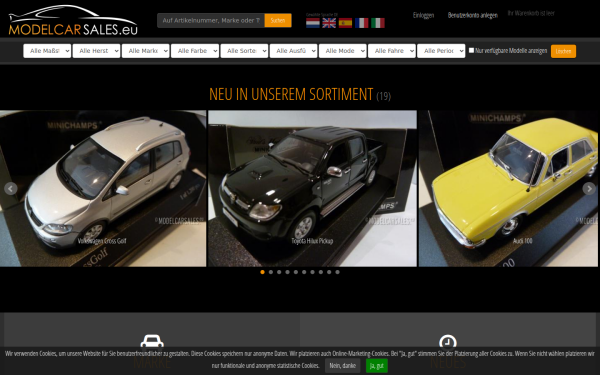Select the last carousel pagination dot

[338, 272]
